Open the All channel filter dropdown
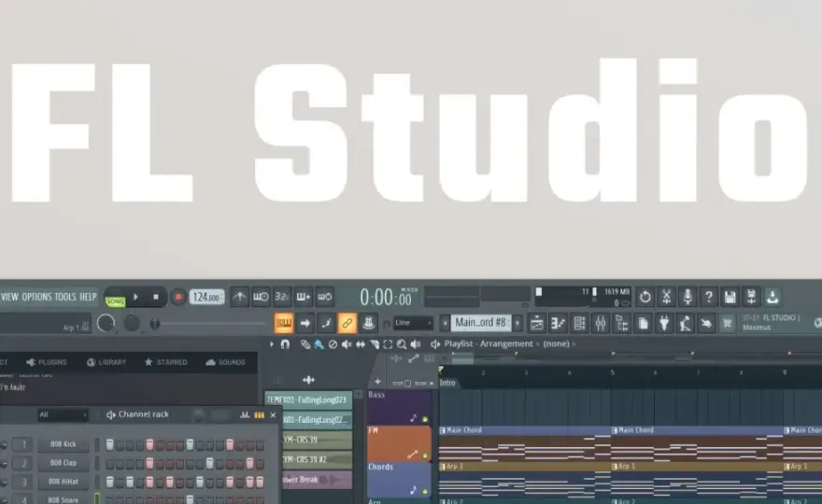The height and width of the screenshot is (504, 822). 63,415
